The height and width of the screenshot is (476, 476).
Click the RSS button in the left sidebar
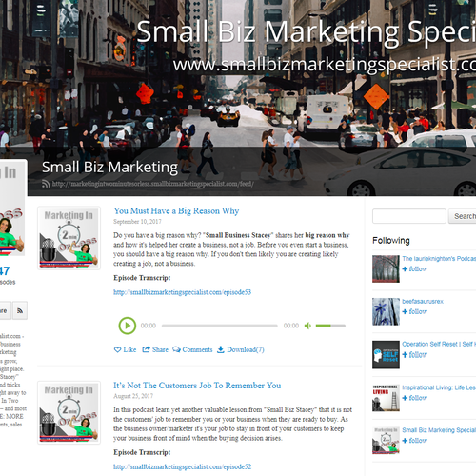pos(20,310)
